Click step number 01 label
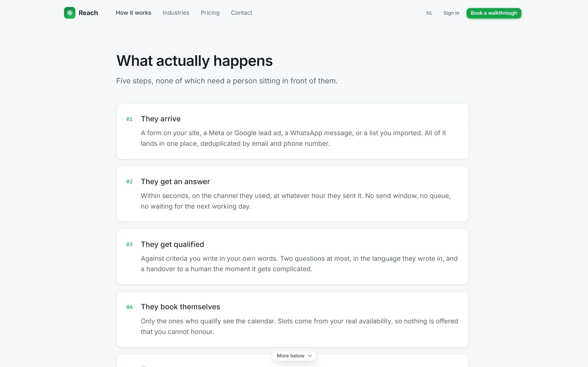Viewport: 588px width, 367px height. point(129,119)
